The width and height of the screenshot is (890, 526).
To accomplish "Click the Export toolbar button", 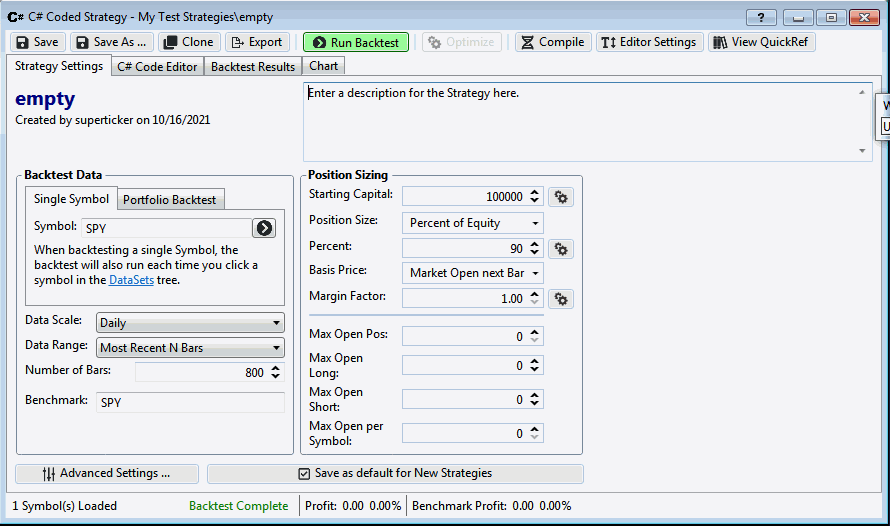I will (256, 42).
